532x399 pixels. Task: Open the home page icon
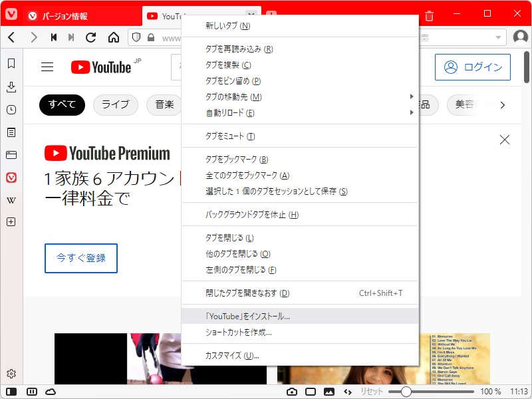pos(114,38)
